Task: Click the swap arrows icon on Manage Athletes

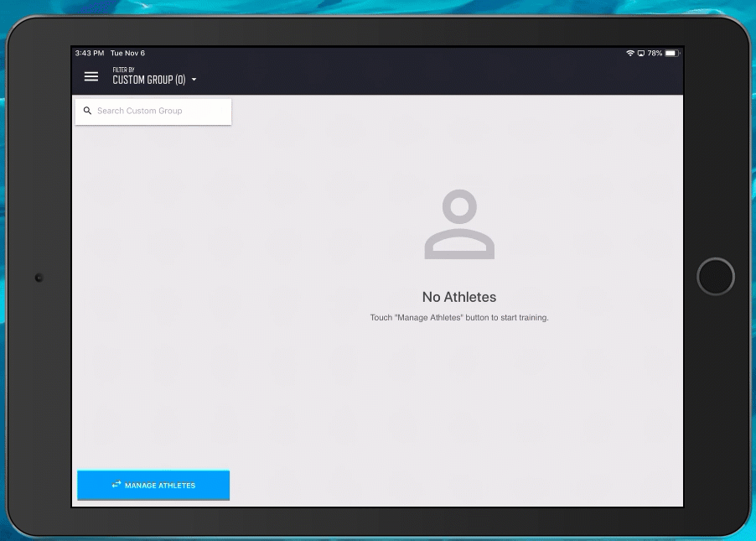Action: (117, 484)
